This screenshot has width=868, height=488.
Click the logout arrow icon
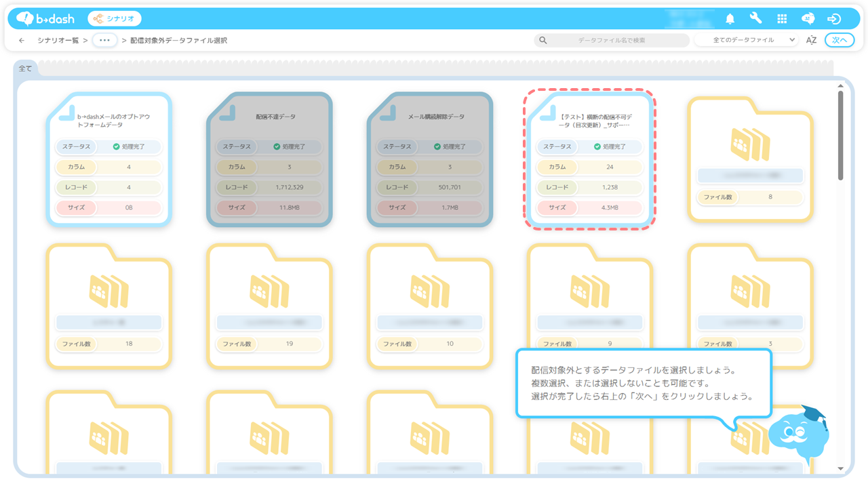[x=835, y=19]
